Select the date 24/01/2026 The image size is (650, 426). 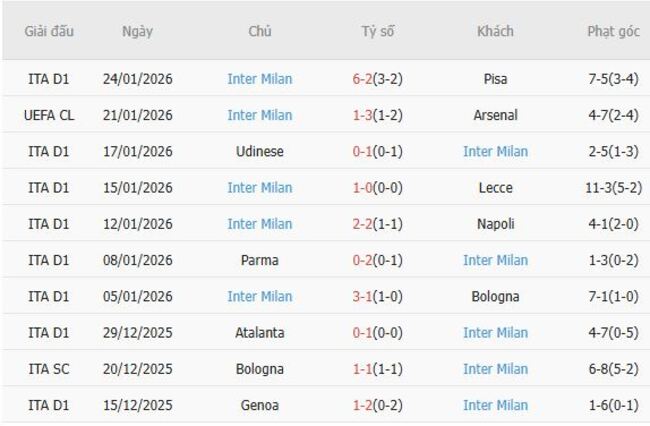coord(138,79)
